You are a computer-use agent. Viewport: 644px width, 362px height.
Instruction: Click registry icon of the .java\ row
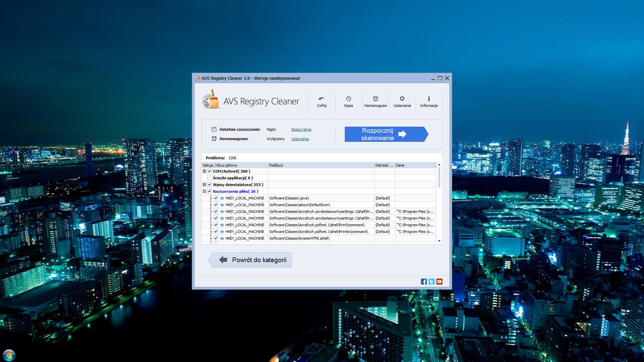click(222, 198)
